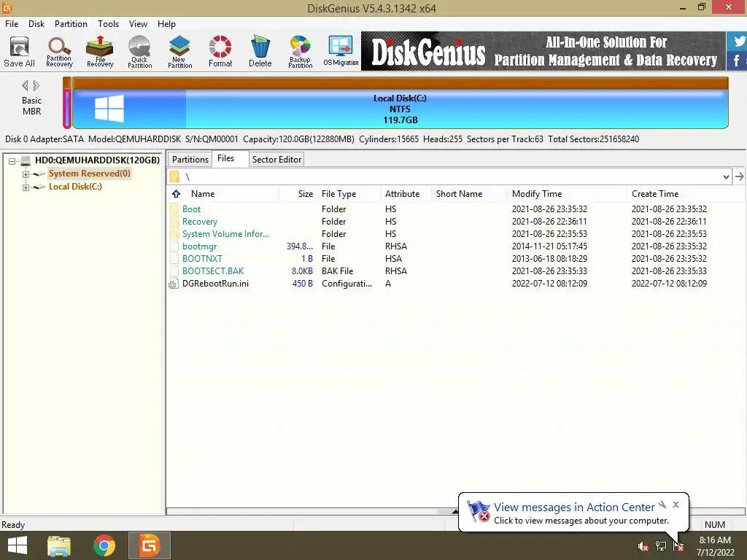Open File Explorer from the taskbar

[59, 545]
